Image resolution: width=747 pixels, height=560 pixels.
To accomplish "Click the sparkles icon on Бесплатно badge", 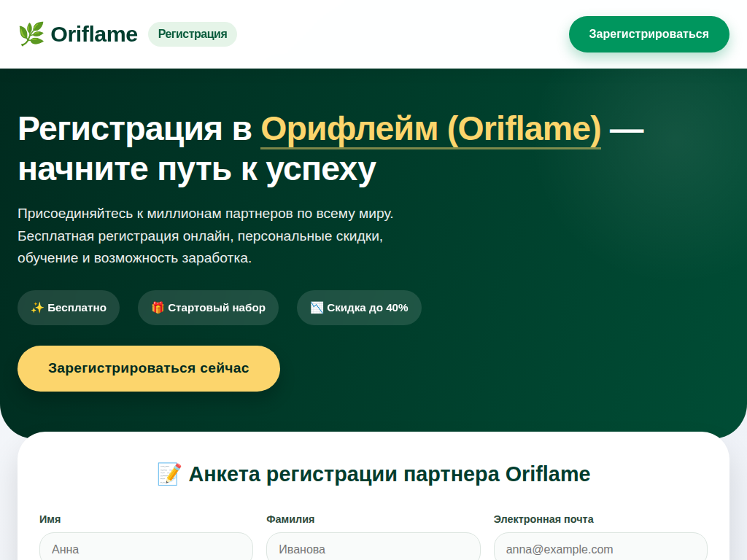I will [37, 308].
